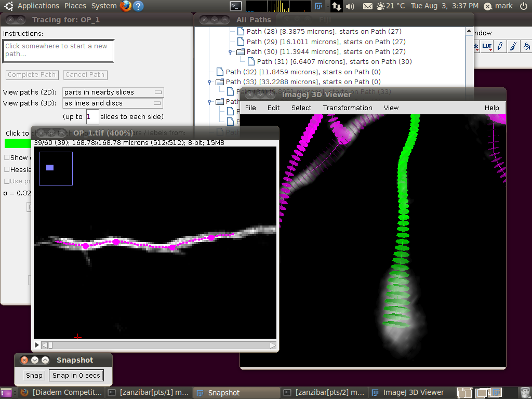532x399 pixels.
Task: Switch to Diadem Competit... Firefox taskbar entry
Action: pos(61,393)
